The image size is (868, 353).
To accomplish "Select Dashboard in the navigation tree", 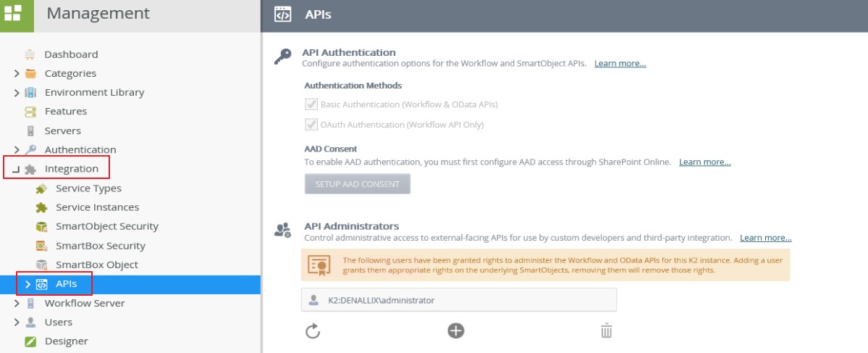I will click(71, 54).
